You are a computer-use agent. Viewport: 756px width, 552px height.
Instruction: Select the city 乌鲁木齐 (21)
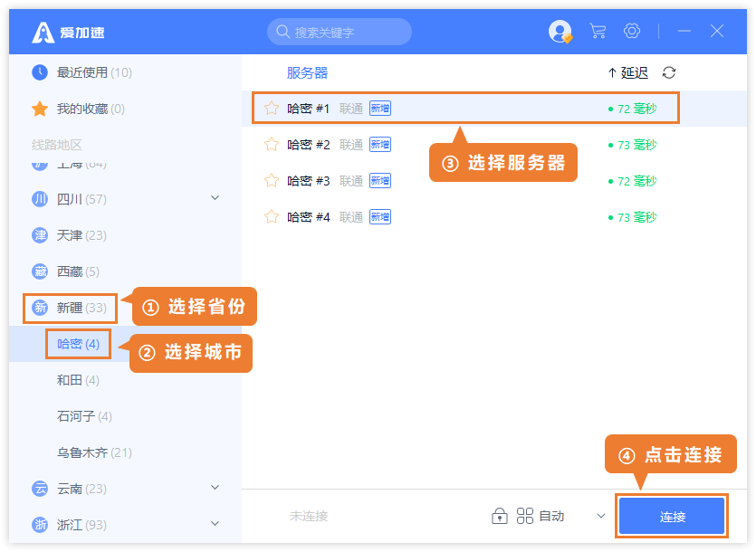pos(94,452)
